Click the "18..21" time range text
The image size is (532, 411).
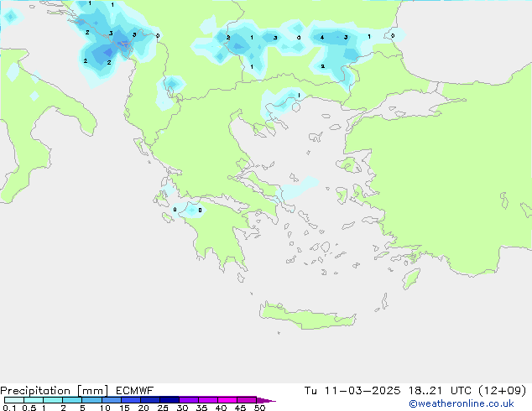click(x=425, y=391)
